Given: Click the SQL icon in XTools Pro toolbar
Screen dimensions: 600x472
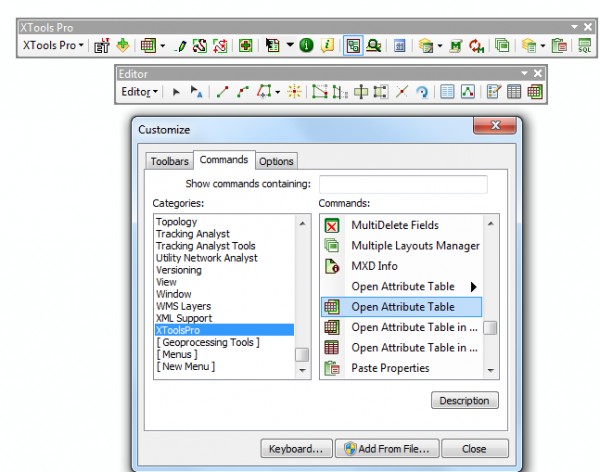Looking at the screenshot, I should pyautogui.click(x=585, y=46).
